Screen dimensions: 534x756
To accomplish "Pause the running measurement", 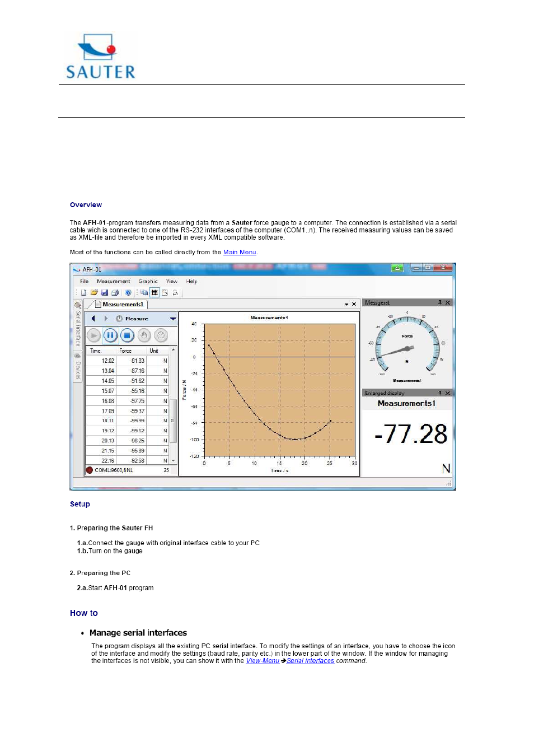I will 110,335.
